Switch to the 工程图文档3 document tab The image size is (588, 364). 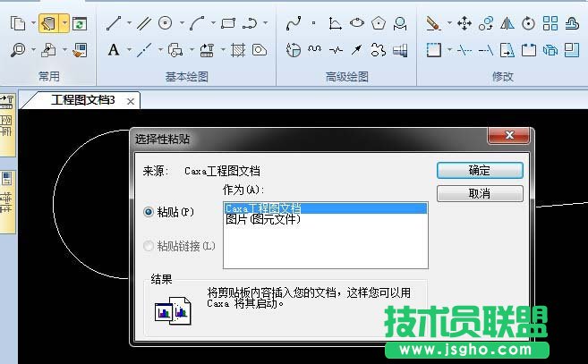(82, 100)
